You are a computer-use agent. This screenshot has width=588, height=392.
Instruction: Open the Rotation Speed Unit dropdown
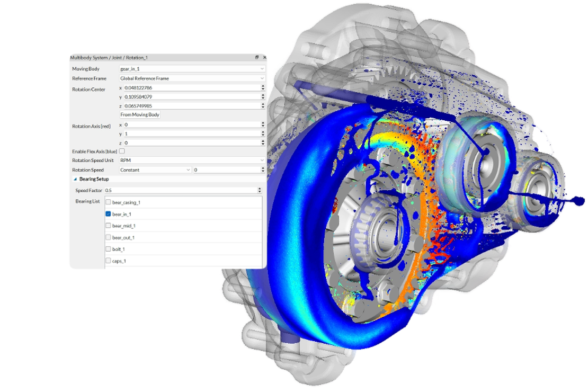pos(192,160)
